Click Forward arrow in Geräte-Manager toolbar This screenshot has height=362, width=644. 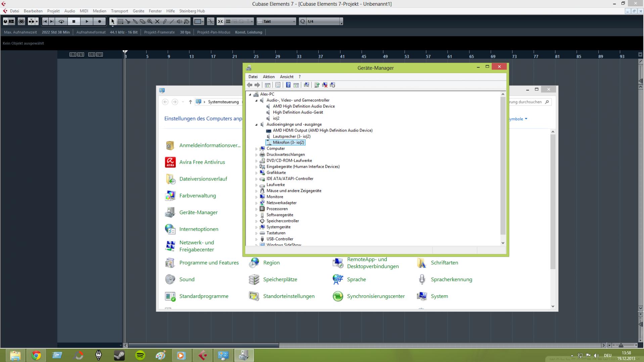click(257, 85)
